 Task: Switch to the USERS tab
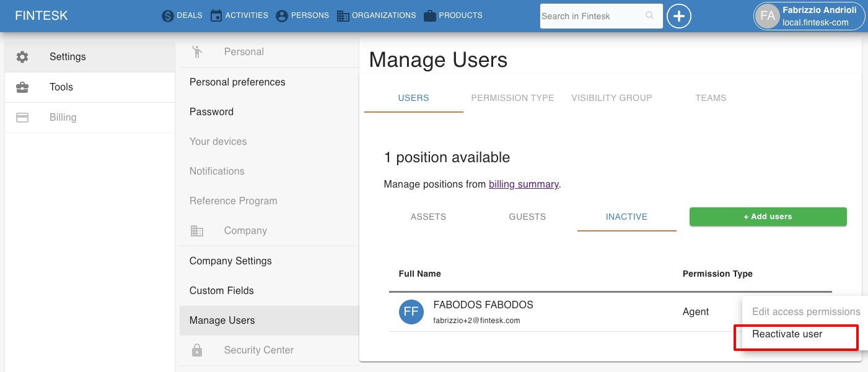414,98
